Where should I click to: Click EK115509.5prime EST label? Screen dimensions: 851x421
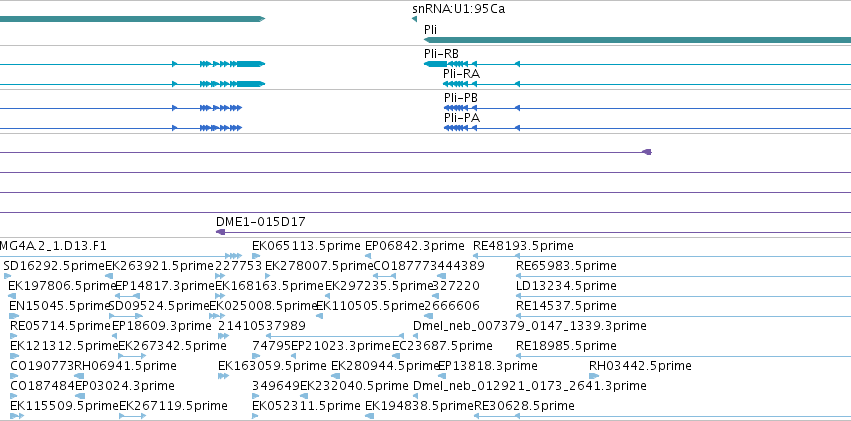pos(65,406)
